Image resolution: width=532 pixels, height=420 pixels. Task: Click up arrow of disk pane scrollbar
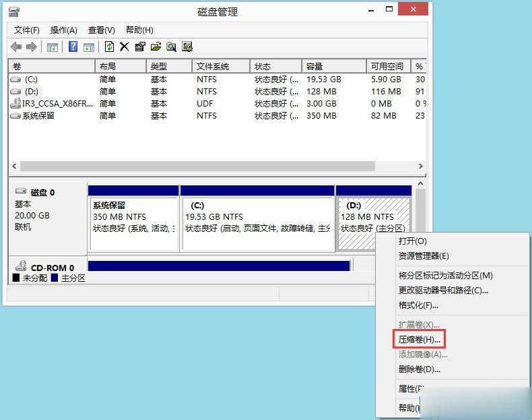[x=420, y=184]
